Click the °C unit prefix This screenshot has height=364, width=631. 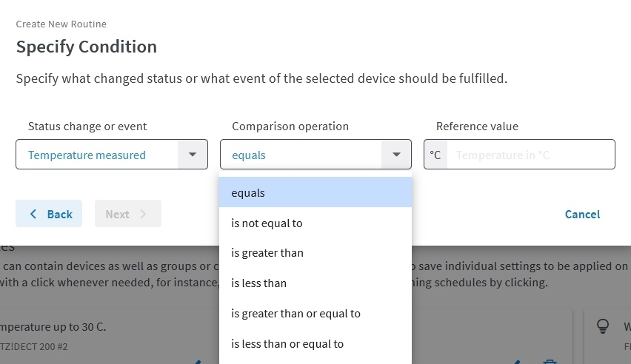click(435, 155)
